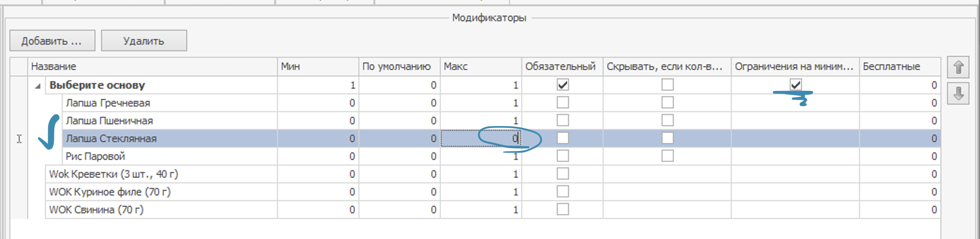Sort by the Название column header
Screen dimensions: 980x239
pos(153,67)
